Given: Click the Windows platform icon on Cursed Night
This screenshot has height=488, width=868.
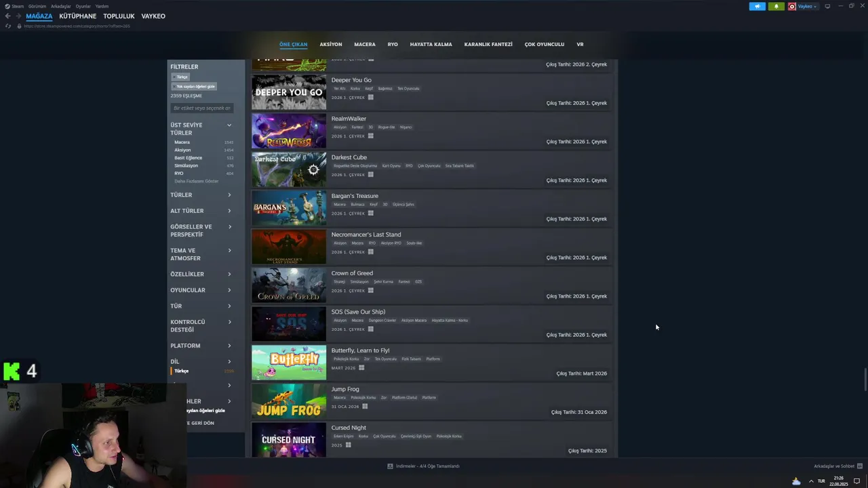Looking at the screenshot, I should coord(349,445).
